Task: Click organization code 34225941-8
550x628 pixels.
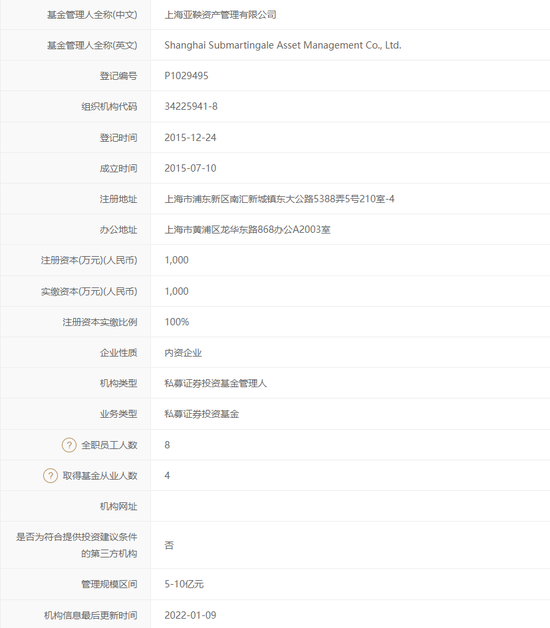Action: pyautogui.click(x=191, y=107)
